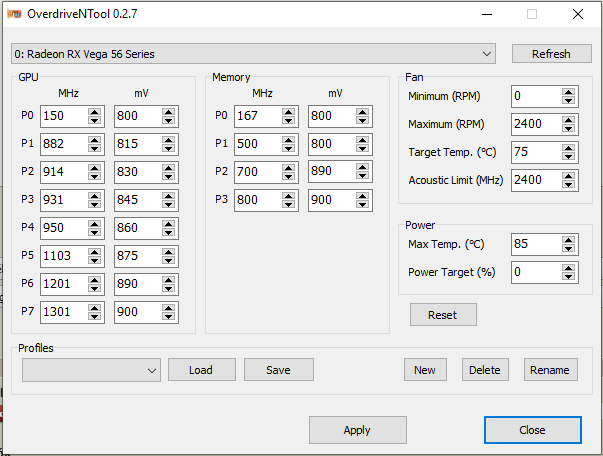Decrease GPU P5 MHz with down arrow
This screenshot has height=456, width=603.
[x=94, y=260]
